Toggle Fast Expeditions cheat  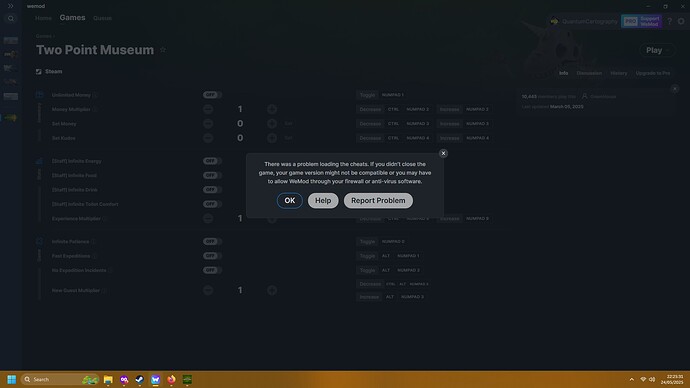point(212,256)
